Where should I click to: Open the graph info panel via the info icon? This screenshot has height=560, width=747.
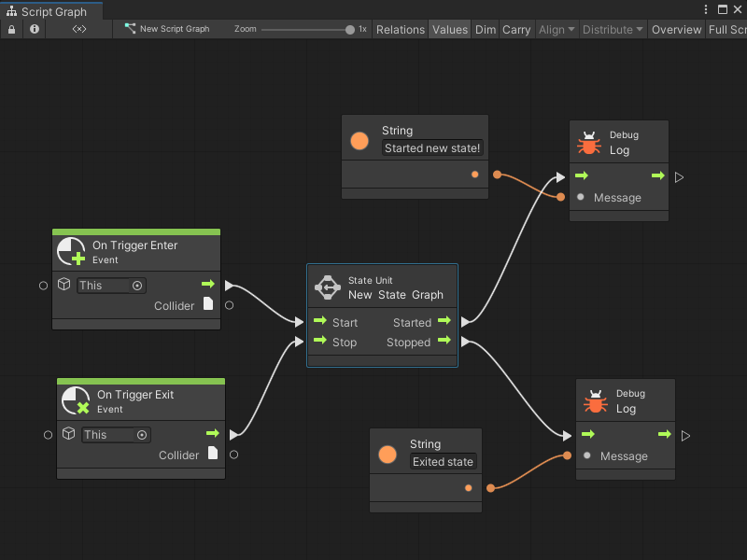pyautogui.click(x=35, y=29)
